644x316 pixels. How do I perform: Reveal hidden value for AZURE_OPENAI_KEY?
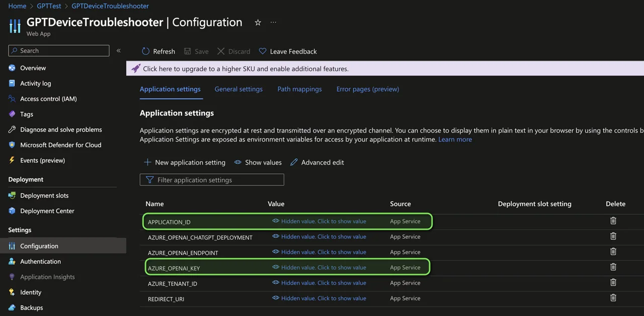(319, 268)
